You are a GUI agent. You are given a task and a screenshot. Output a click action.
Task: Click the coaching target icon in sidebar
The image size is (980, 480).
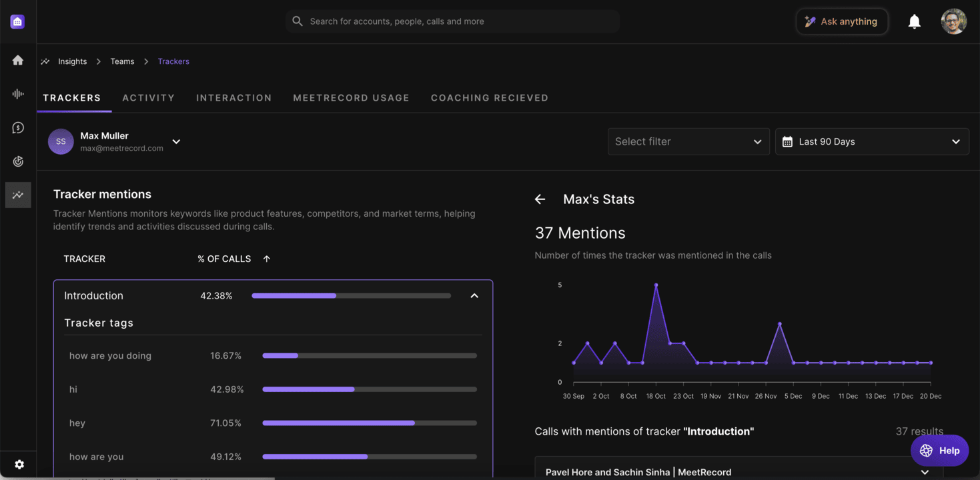point(18,161)
